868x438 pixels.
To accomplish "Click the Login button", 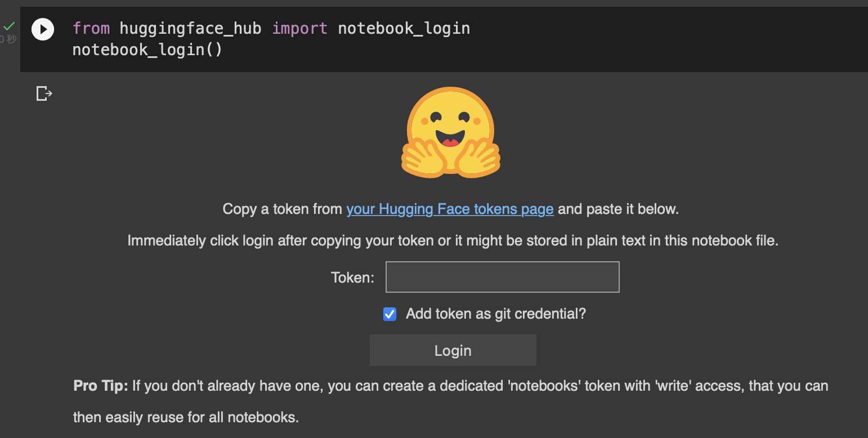I will click(x=453, y=350).
